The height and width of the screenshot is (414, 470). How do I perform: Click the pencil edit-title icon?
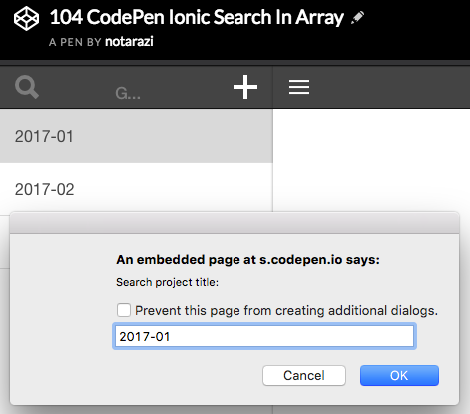point(358,18)
